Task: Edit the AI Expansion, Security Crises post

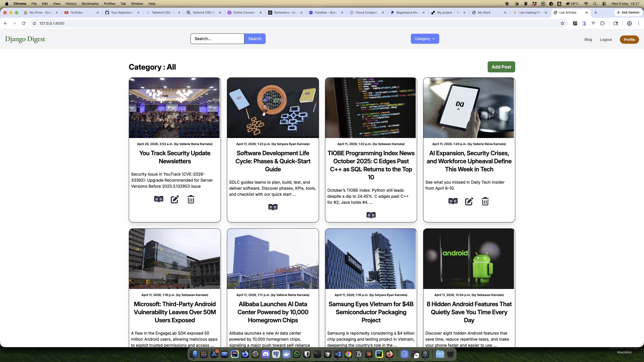Action: [469, 201]
